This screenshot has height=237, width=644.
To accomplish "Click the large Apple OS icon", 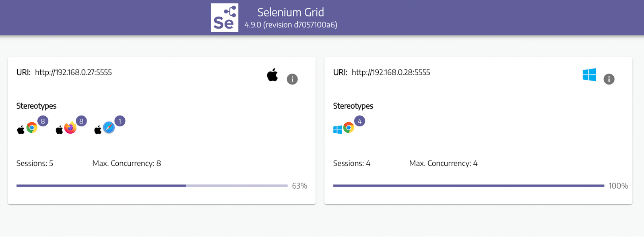I will (x=272, y=75).
